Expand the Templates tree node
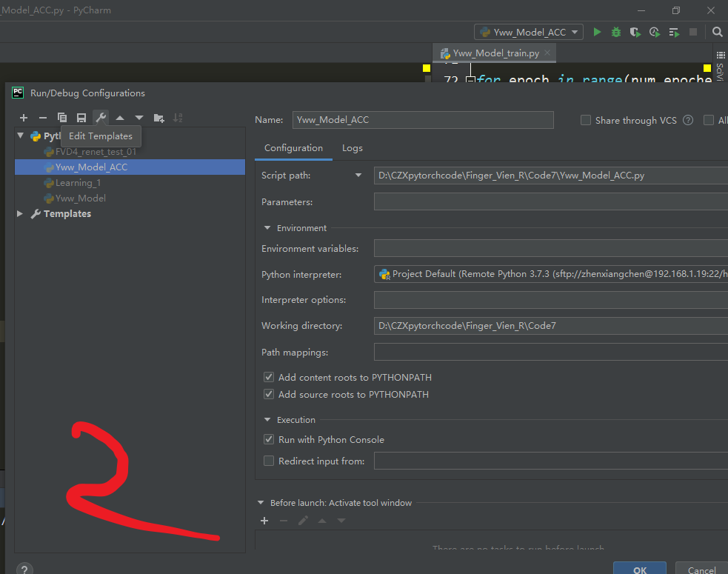Viewport: 728px width, 574px height. (20, 213)
